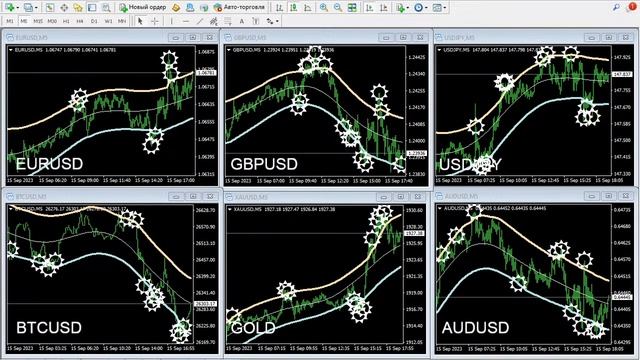Screen dimensions: 640x360
Task: Open the Indicators list icon
Action: click(400, 7)
